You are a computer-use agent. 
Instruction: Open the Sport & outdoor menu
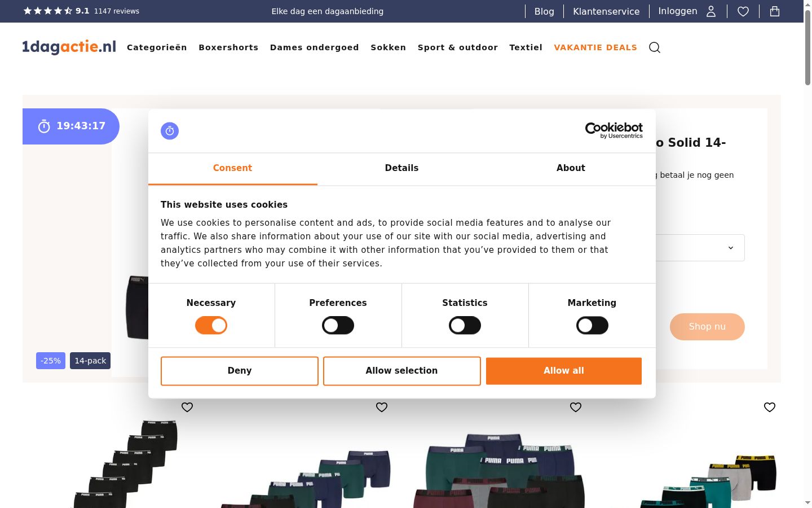click(458, 47)
